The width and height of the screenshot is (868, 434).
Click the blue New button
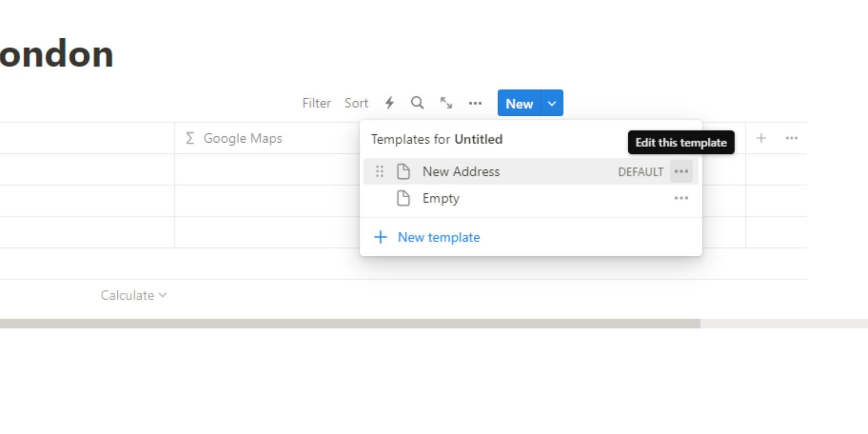[x=519, y=103]
